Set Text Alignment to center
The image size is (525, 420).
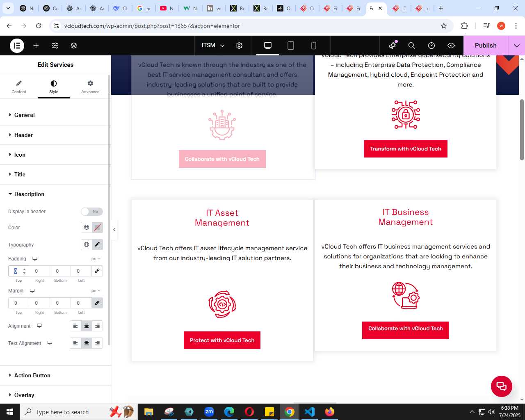[87, 343]
